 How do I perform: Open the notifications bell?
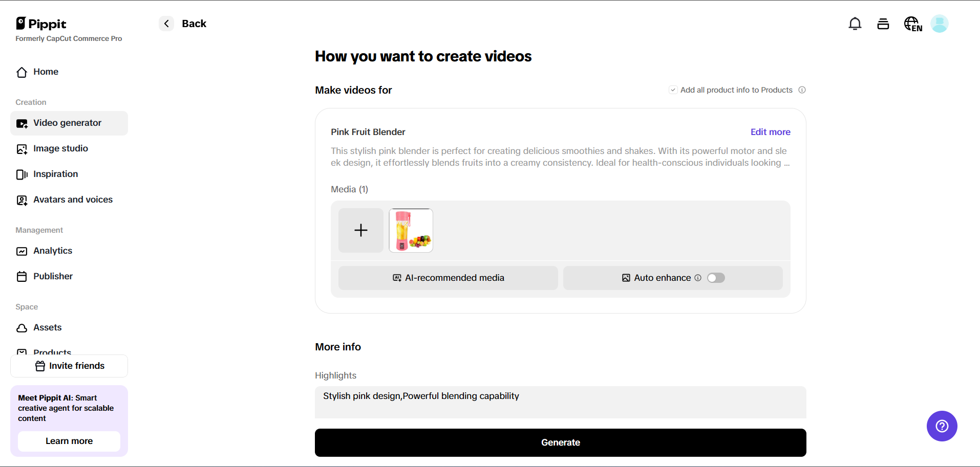coord(855,24)
